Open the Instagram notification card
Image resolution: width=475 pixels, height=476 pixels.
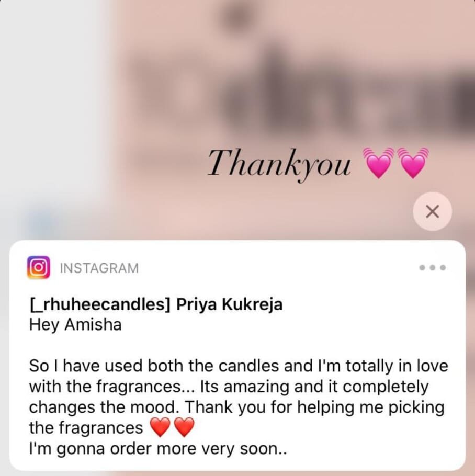point(237,355)
